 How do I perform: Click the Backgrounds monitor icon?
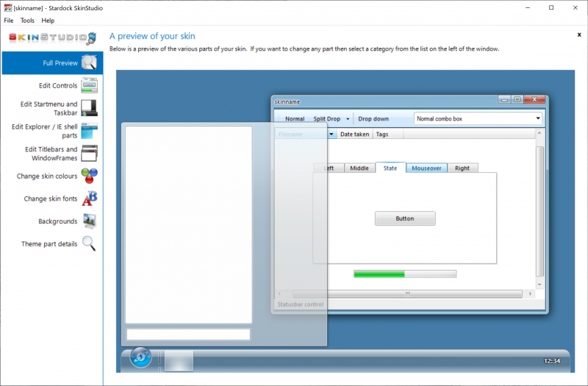coord(89,221)
